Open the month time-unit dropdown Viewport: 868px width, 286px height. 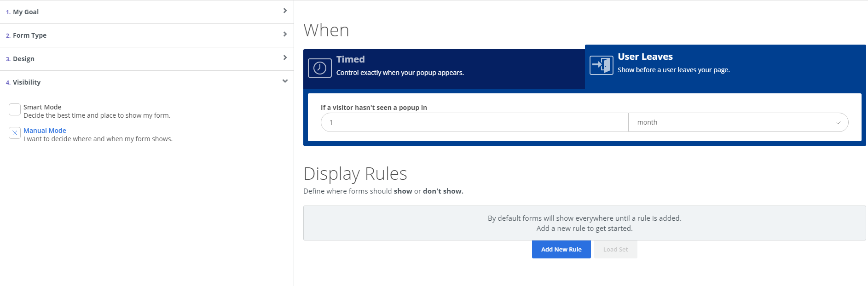point(738,122)
